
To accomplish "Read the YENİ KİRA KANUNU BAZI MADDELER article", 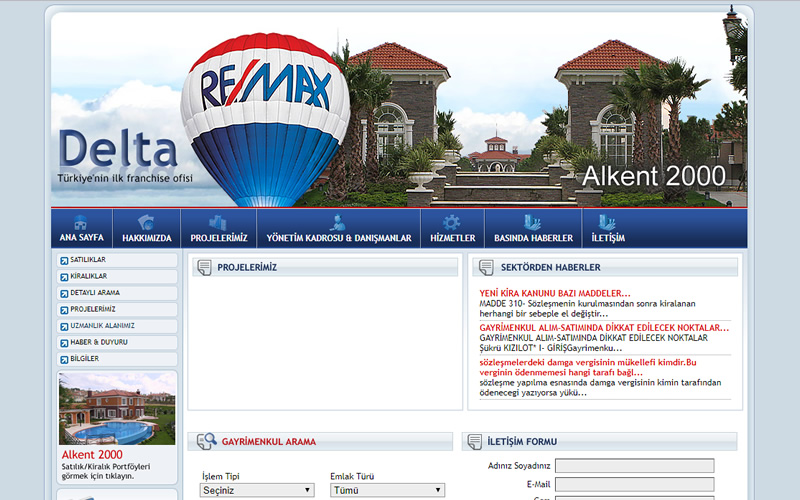I will [555, 293].
